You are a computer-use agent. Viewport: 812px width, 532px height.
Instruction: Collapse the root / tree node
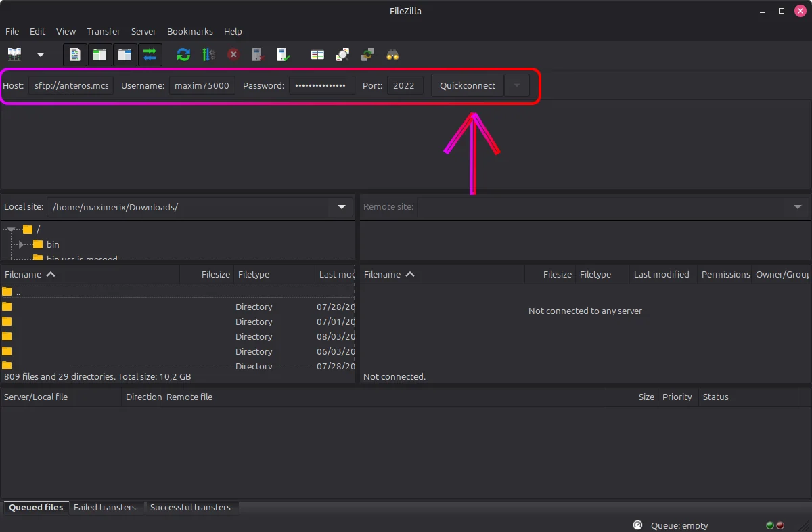[x=12, y=229]
